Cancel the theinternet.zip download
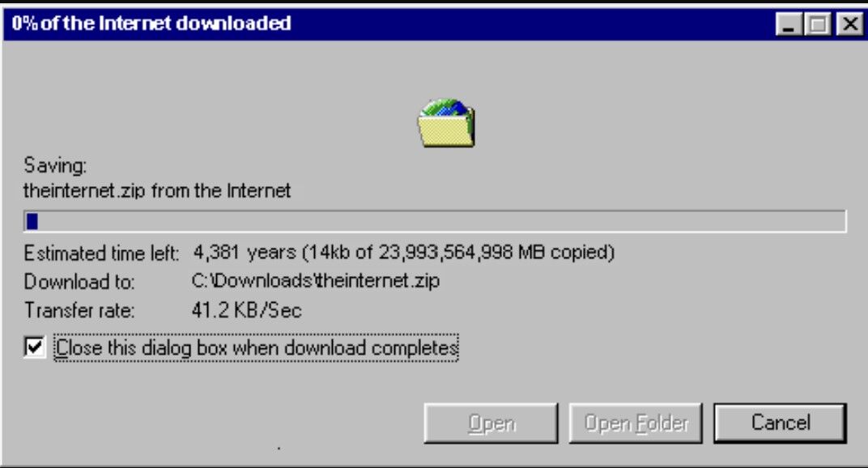868x468 pixels. [x=780, y=423]
